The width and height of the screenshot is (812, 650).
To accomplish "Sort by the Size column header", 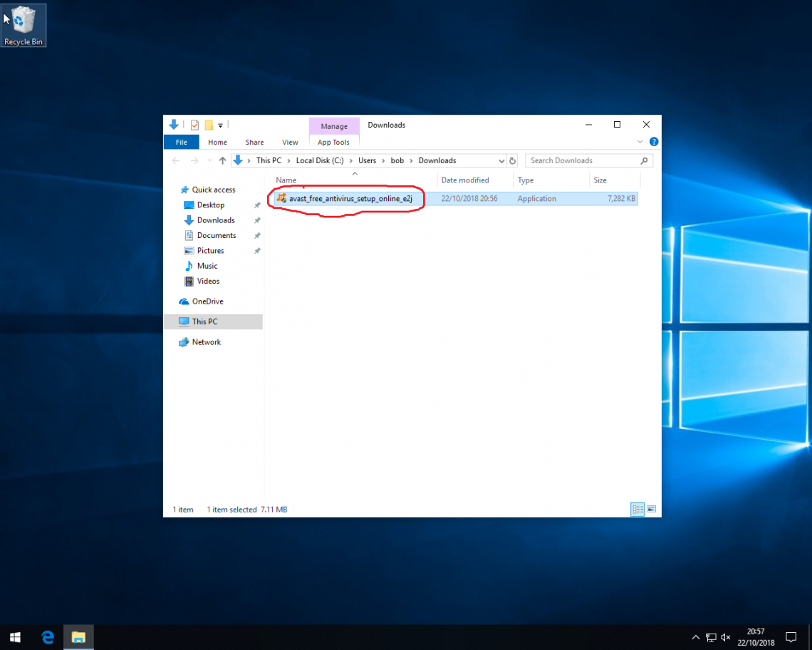I will pos(600,180).
